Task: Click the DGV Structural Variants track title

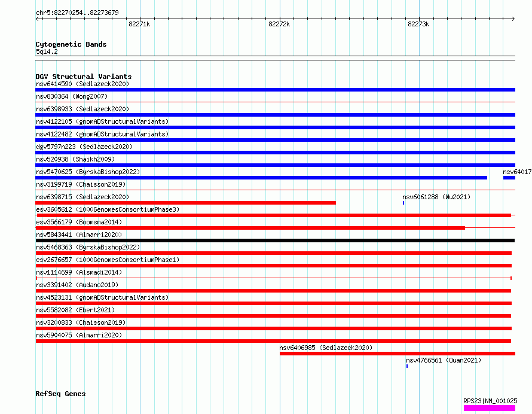Action: coord(84,77)
